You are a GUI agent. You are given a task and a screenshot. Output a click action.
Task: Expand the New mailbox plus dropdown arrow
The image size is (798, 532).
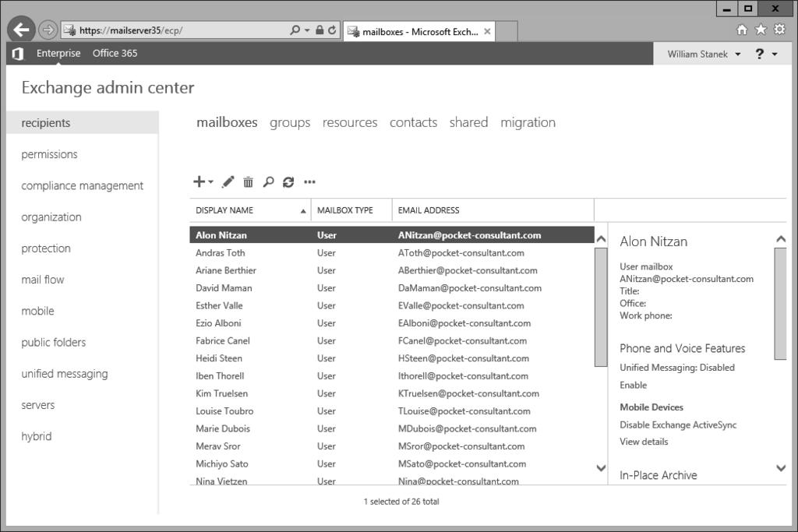pyautogui.click(x=210, y=181)
